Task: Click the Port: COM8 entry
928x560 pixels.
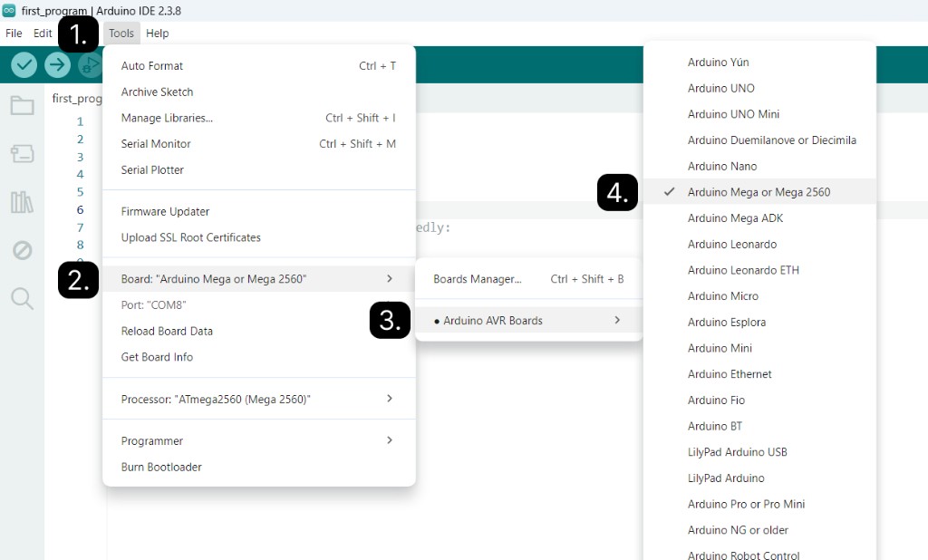Action: tap(258, 304)
